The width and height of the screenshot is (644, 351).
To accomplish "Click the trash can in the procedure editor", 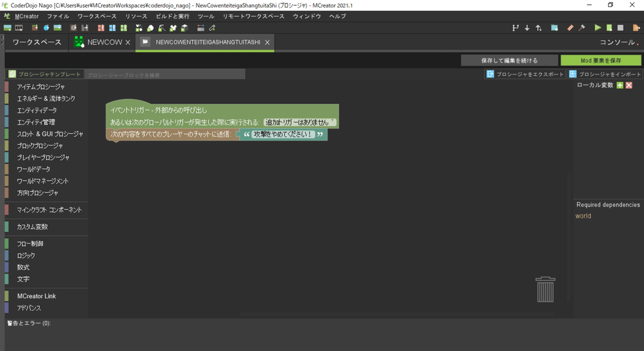I will point(546,289).
